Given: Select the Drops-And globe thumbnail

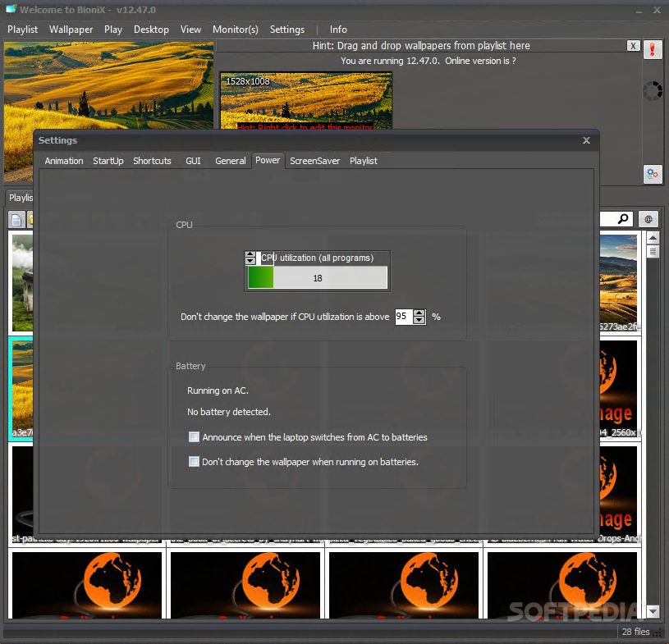Looking at the screenshot, I should click(x=619, y=495).
